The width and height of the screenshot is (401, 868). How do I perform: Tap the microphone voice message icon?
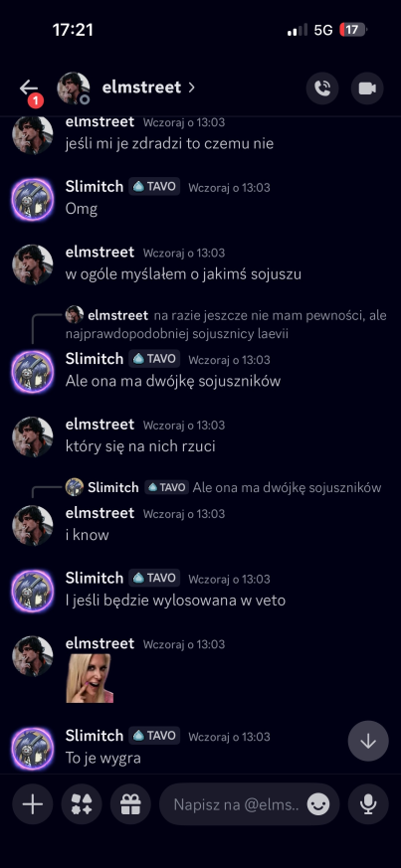(x=368, y=803)
